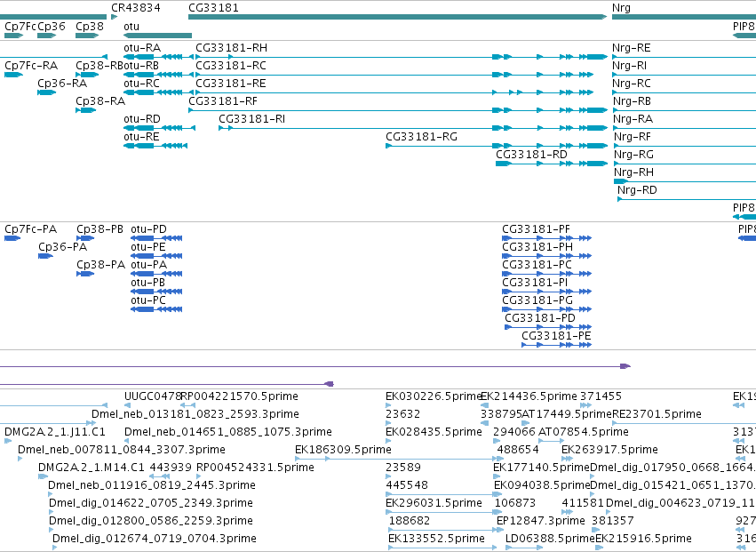Viewport: 756px width, 552px height.
Task: Select the CG33181-PF protein label
Action: point(537,229)
